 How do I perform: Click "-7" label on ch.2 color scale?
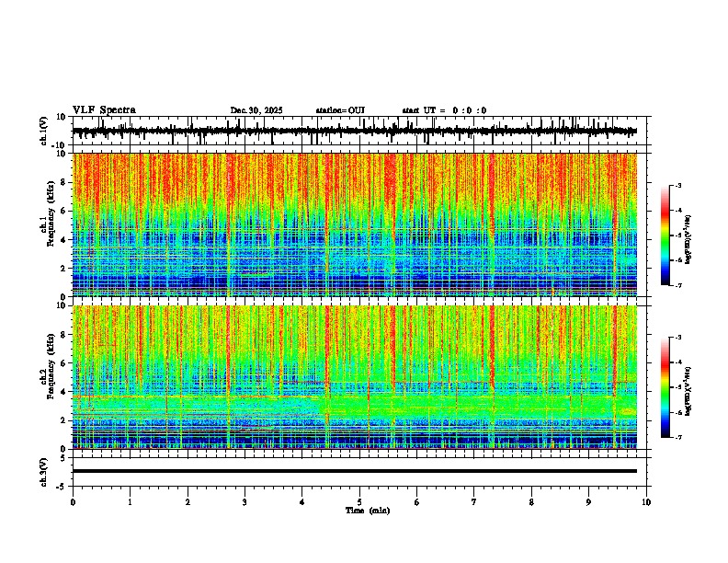678,437
